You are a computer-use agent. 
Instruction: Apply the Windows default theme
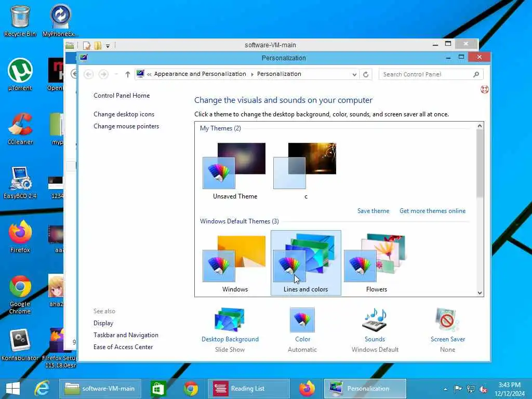pos(235,263)
